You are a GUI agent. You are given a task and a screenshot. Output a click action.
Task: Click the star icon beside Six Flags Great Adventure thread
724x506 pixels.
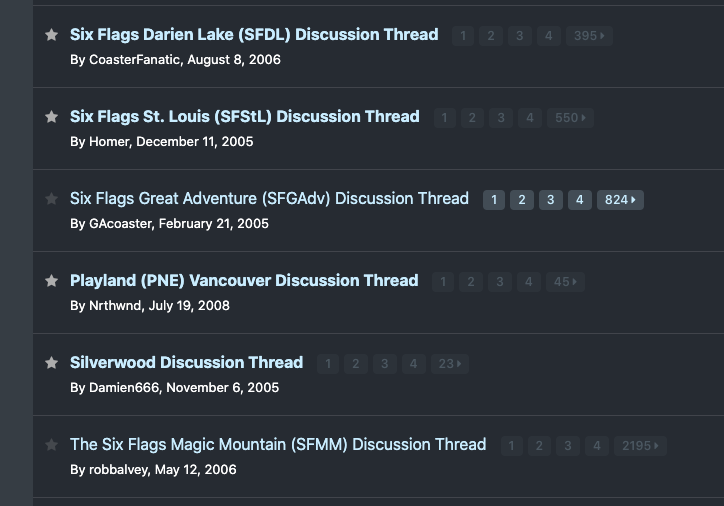(52, 199)
